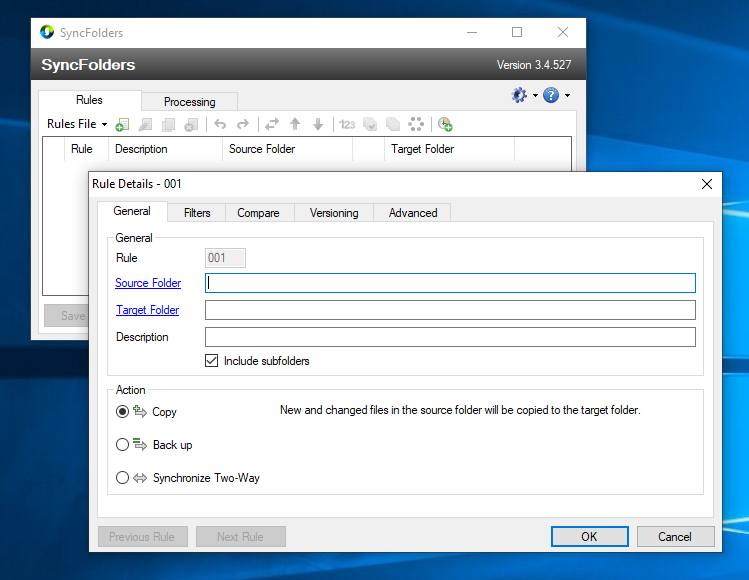Click the edit rule pencil icon

point(145,125)
